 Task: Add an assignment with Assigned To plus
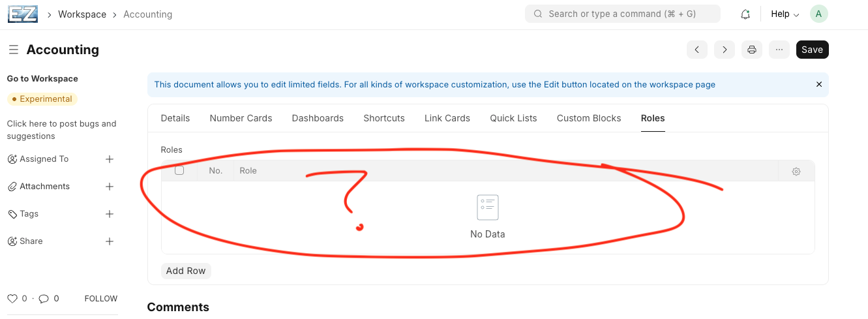[x=110, y=159]
